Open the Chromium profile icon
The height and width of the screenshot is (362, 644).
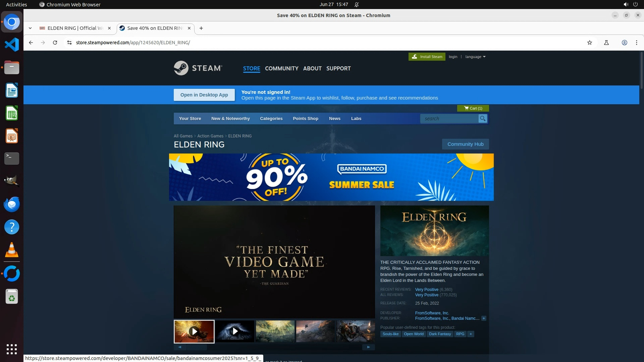624,43
